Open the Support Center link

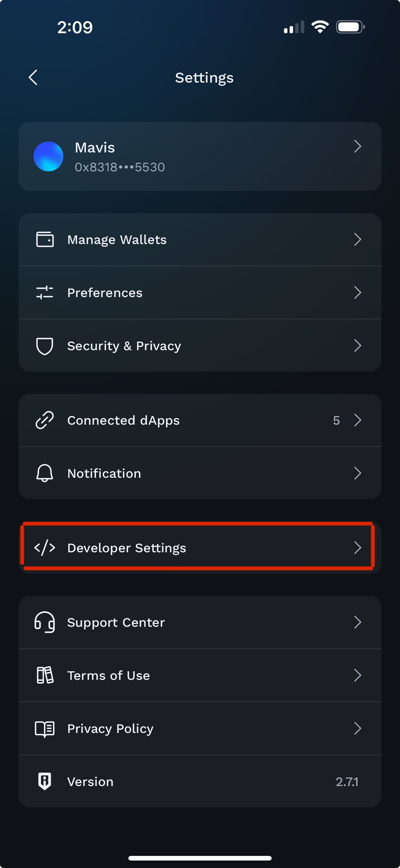point(200,622)
